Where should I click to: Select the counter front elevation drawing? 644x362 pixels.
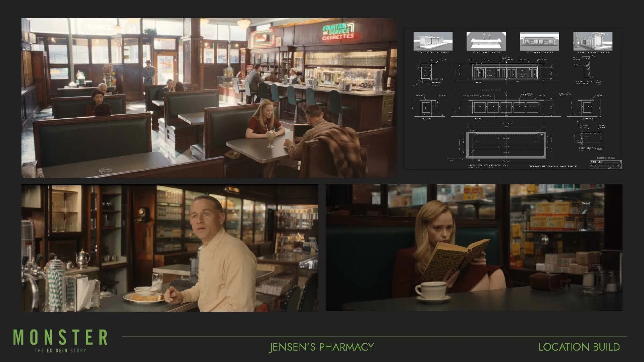tap(506, 107)
